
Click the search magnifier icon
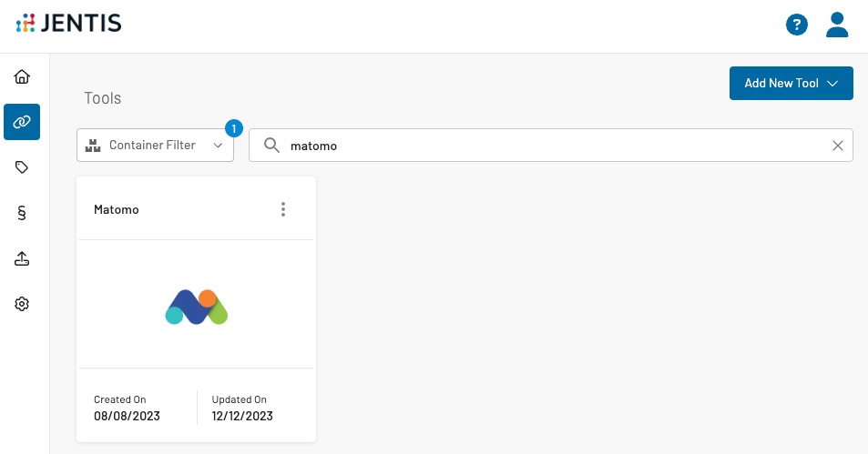[x=271, y=146]
